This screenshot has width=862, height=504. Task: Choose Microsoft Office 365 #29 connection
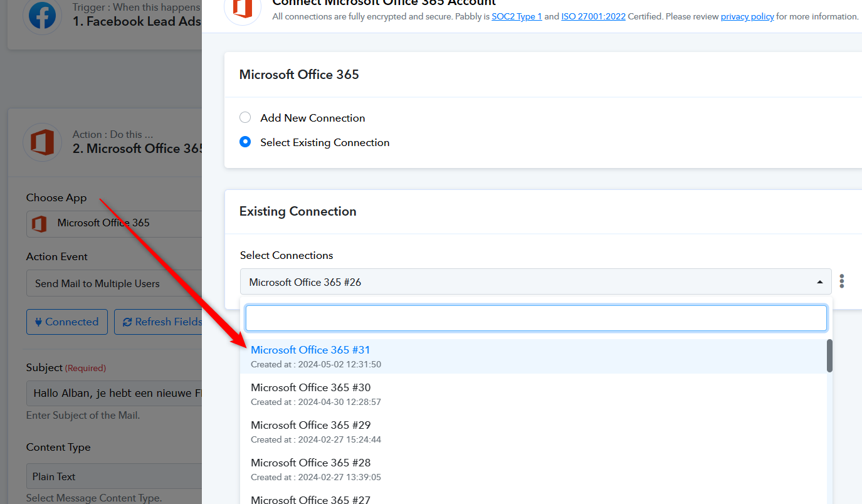(x=533, y=431)
